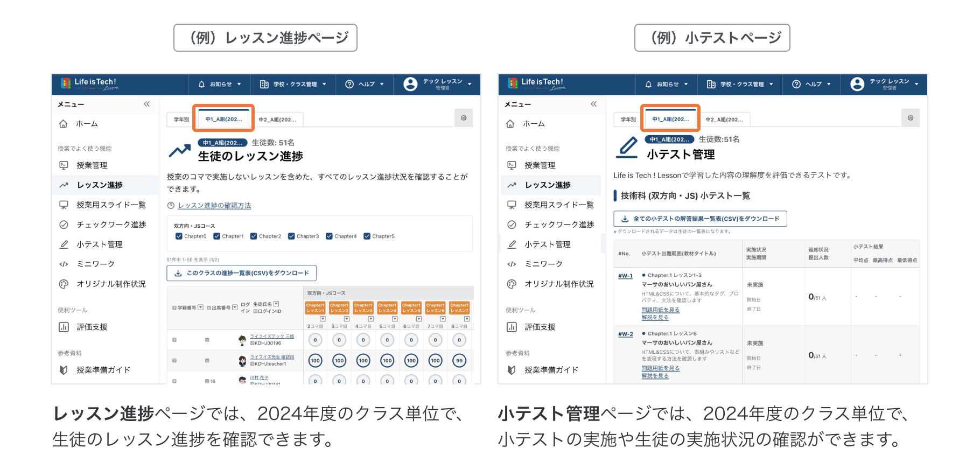
Task: Open the お知らせ dropdown in left screenshot header
Action: [220, 85]
